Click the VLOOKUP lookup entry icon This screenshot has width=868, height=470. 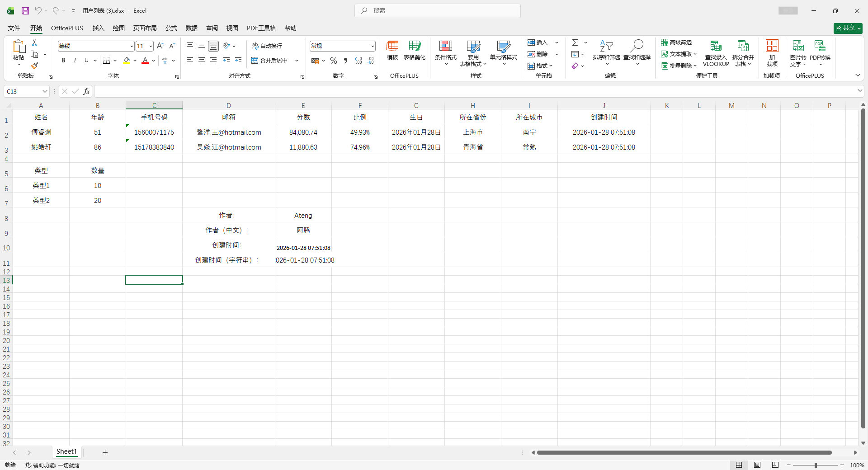(x=716, y=46)
